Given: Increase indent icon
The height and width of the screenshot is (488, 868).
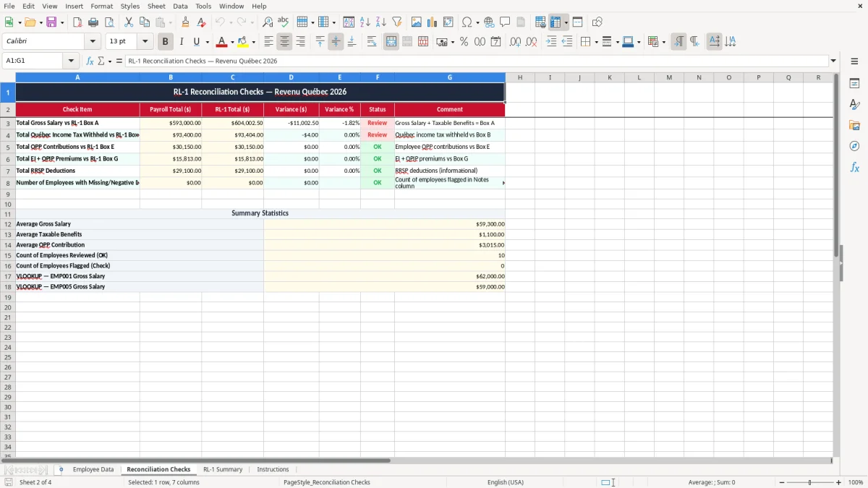Looking at the screenshot, I should tap(551, 42).
